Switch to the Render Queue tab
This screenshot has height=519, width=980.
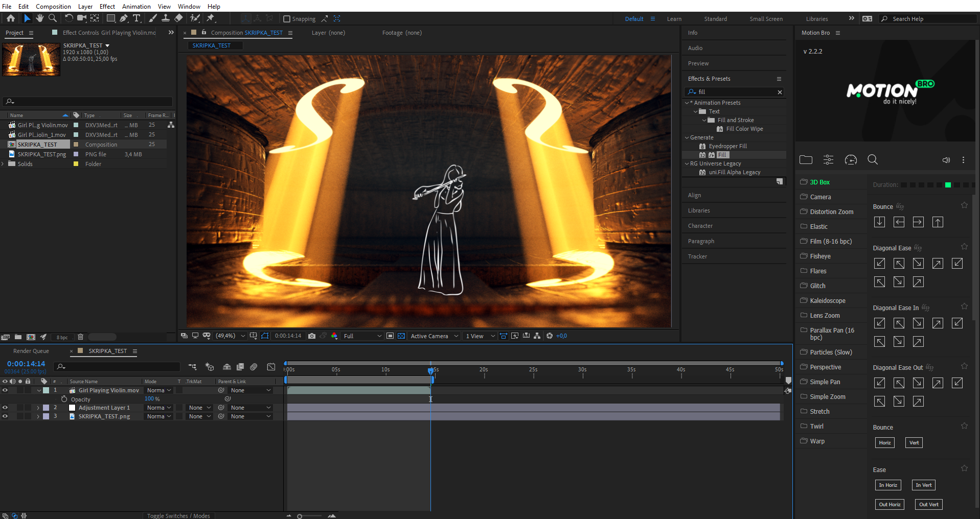point(31,351)
